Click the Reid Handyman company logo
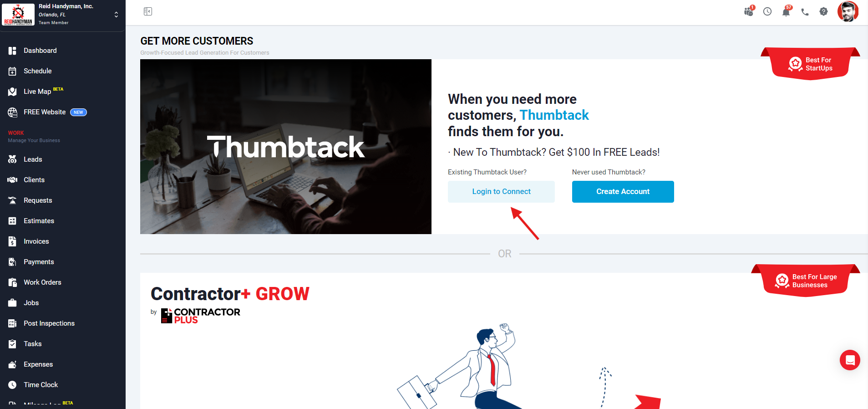 pos(18,15)
